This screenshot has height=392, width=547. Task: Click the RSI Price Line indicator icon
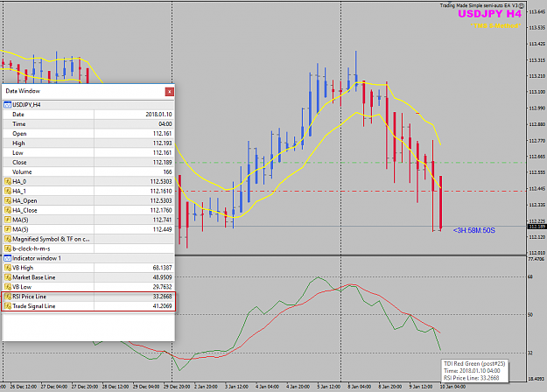coord(8,297)
